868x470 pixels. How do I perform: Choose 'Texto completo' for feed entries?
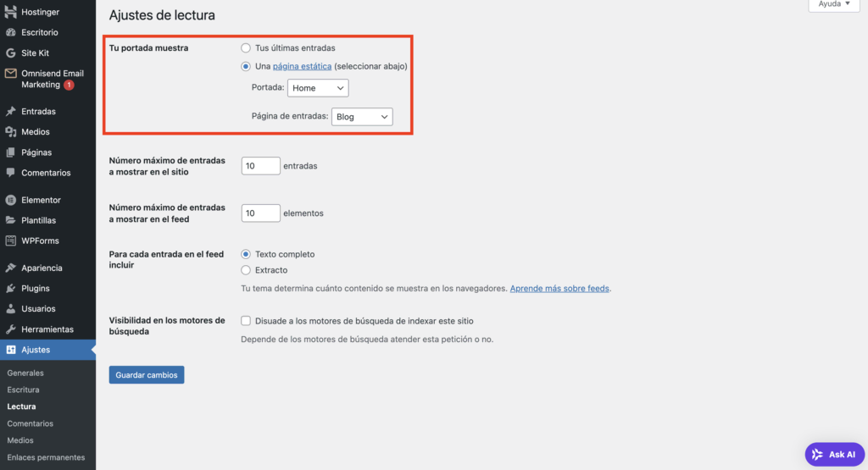(246, 254)
